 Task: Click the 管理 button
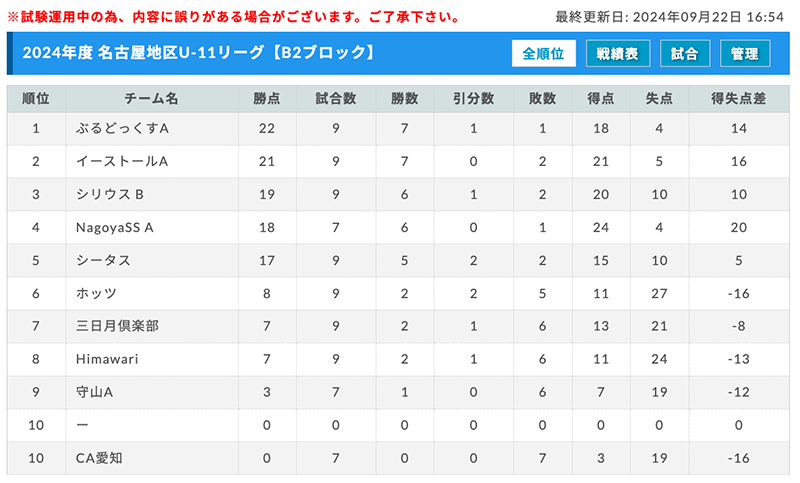coord(745,54)
